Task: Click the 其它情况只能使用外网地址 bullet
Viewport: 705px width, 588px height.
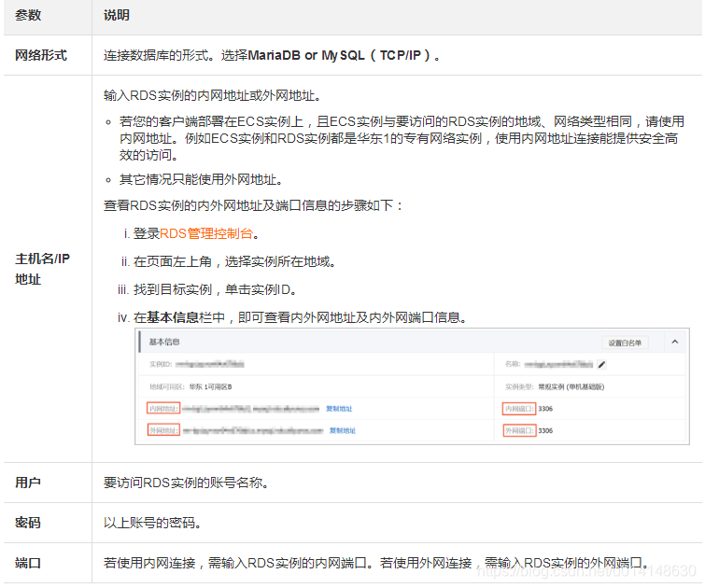Action: coord(201,180)
